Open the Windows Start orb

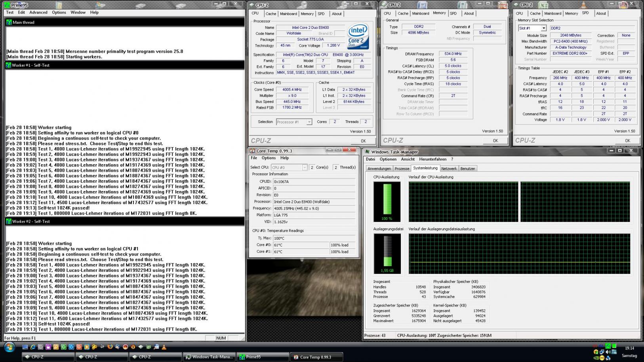(9, 347)
